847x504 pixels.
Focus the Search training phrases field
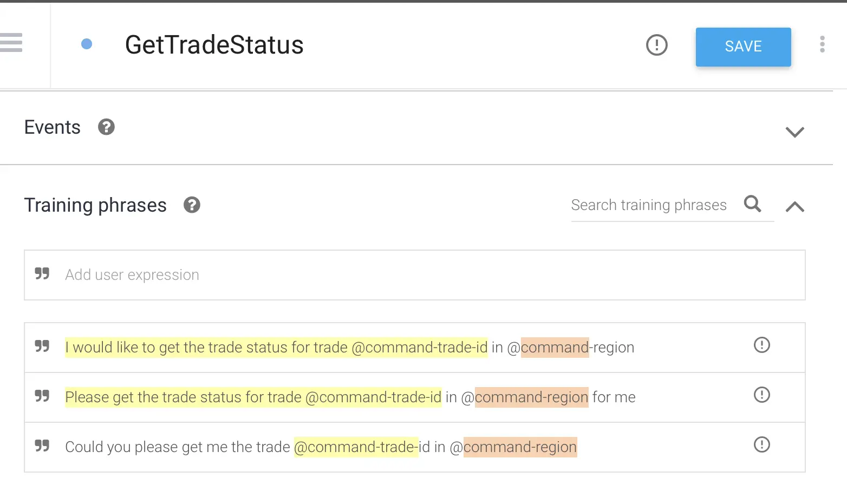(x=649, y=205)
